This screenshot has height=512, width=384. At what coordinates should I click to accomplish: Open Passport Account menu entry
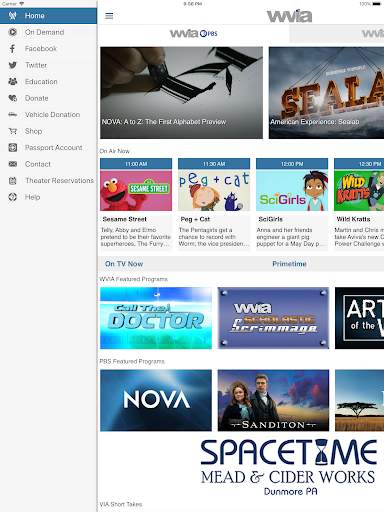coord(48,147)
